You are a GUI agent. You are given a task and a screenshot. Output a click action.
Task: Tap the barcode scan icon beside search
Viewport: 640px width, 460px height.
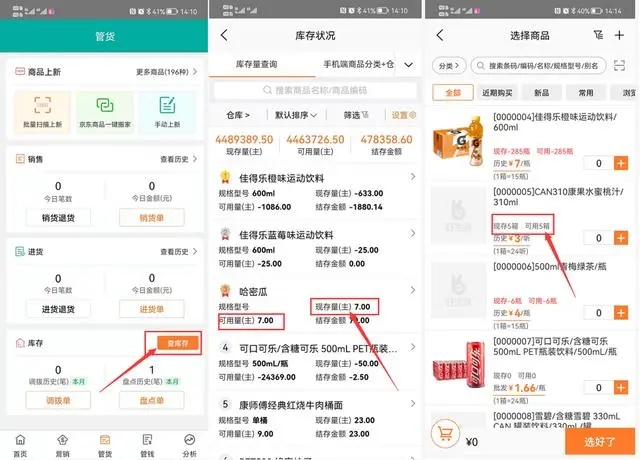click(619, 65)
